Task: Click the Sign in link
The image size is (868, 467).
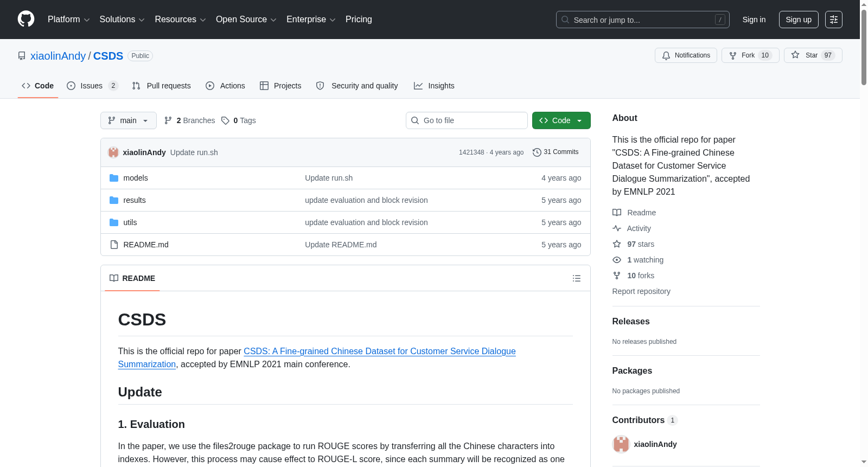Action: (754, 20)
